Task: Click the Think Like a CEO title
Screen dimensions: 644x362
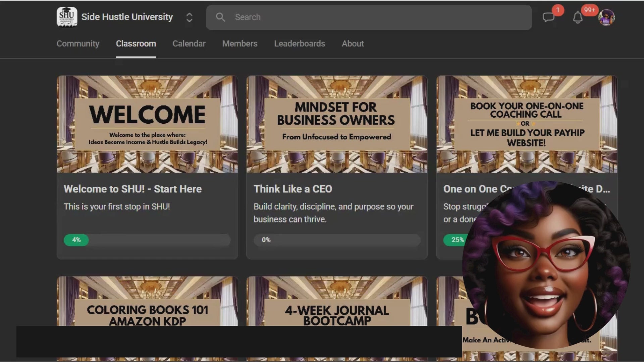Action: 292,189
